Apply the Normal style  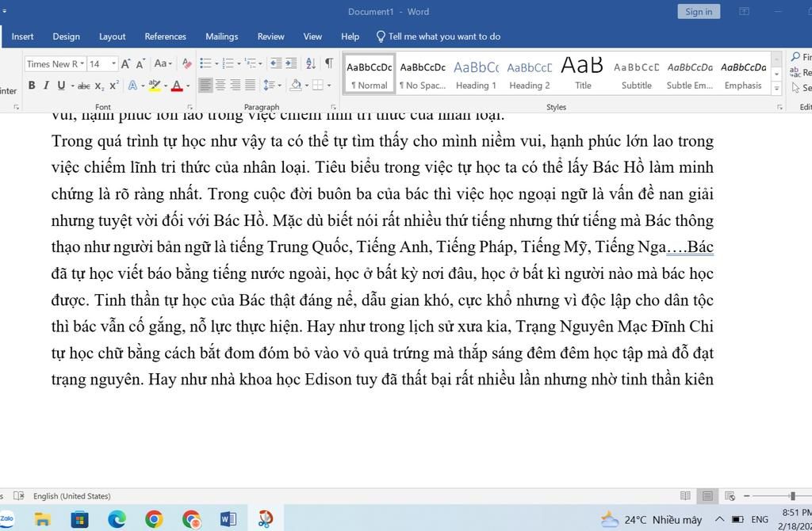point(370,74)
